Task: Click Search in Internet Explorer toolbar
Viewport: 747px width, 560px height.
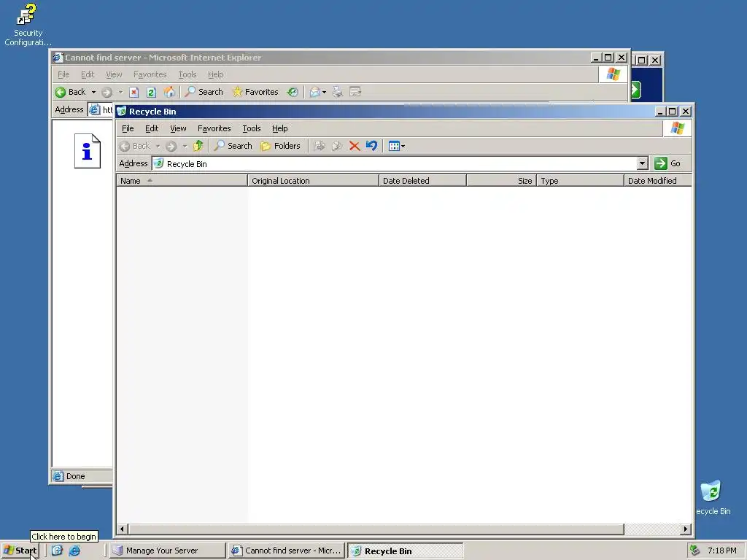Action: 204,92
